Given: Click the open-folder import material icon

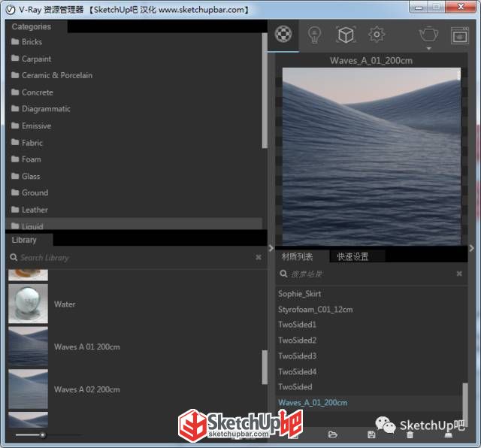Looking at the screenshot, I should [332, 434].
